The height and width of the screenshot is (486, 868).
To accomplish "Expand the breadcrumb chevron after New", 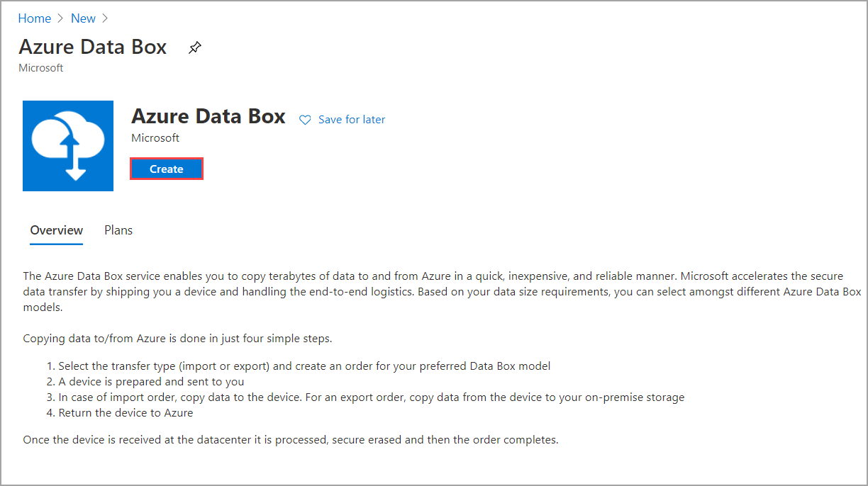I will [104, 18].
